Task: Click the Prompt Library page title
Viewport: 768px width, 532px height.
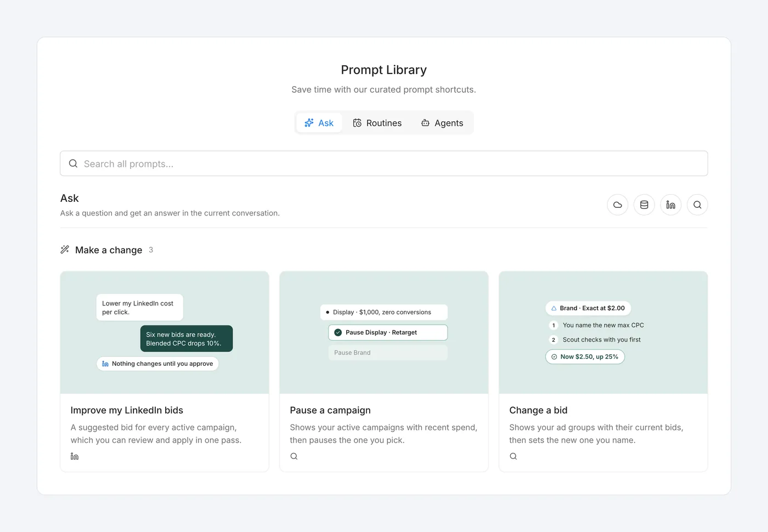Action: pos(384,70)
